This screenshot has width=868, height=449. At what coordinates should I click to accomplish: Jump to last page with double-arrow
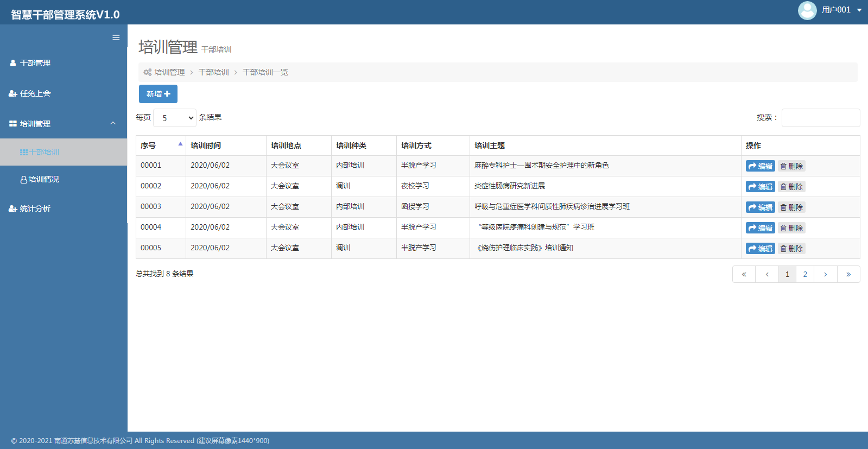coord(848,274)
